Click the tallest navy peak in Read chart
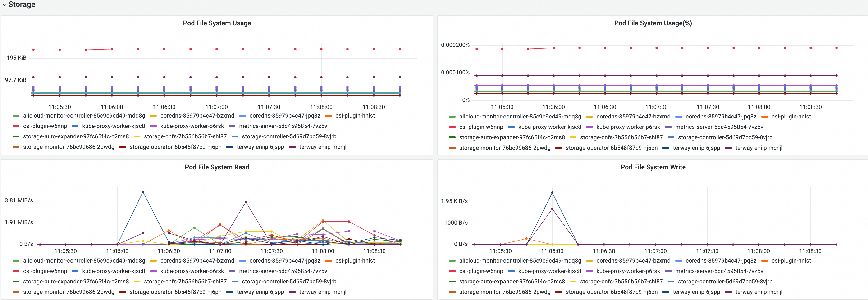The width and height of the screenshot is (868, 300). (143, 192)
